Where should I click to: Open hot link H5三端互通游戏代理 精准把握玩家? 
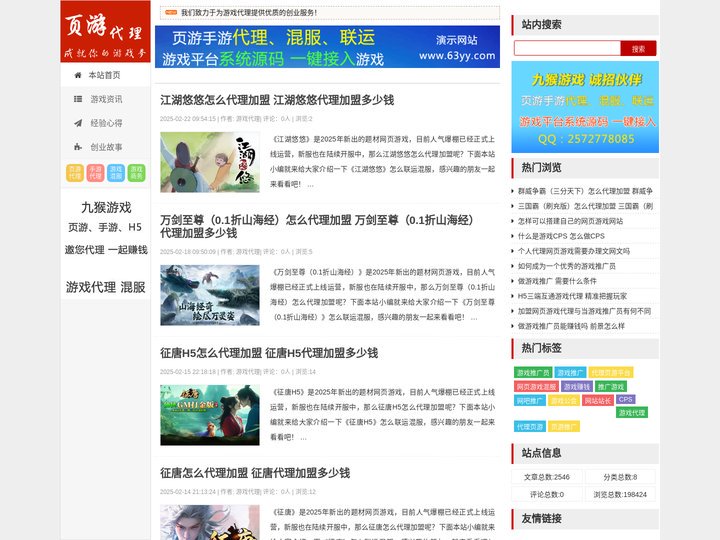tap(572, 296)
